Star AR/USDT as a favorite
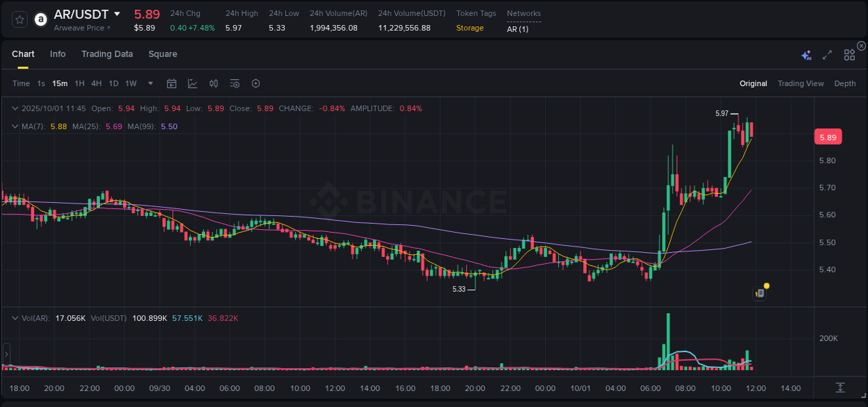This screenshot has height=407, width=868. click(x=19, y=19)
